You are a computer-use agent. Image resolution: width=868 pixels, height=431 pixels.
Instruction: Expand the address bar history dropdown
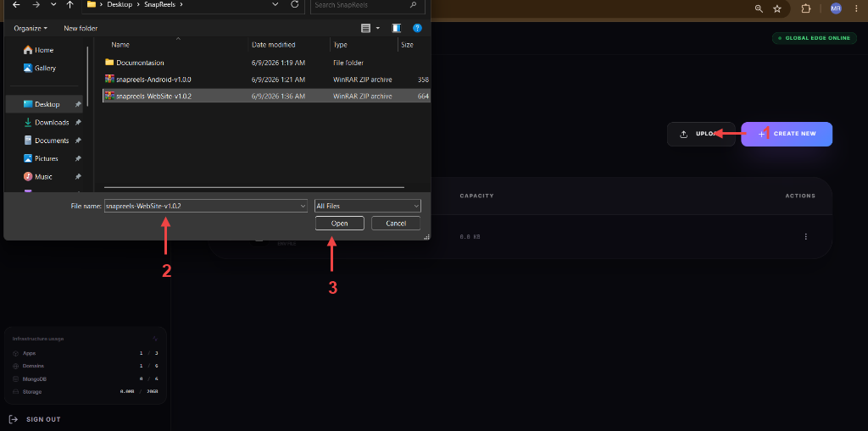click(275, 4)
